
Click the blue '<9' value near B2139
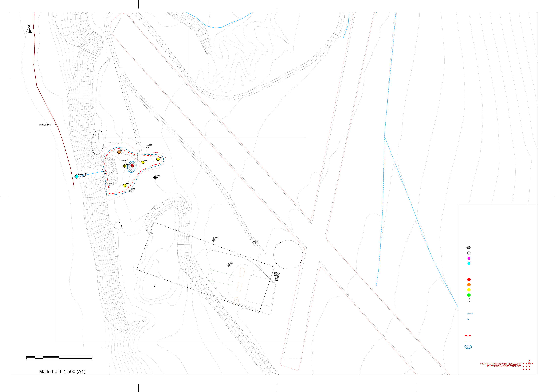tap(80, 177)
